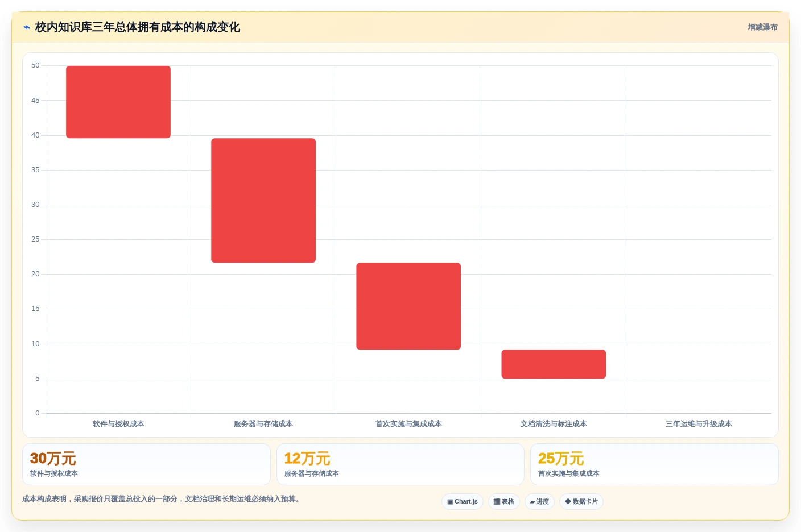Click the 表格 tag chip
Viewport: 801px width, 532px height.
(x=504, y=501)
